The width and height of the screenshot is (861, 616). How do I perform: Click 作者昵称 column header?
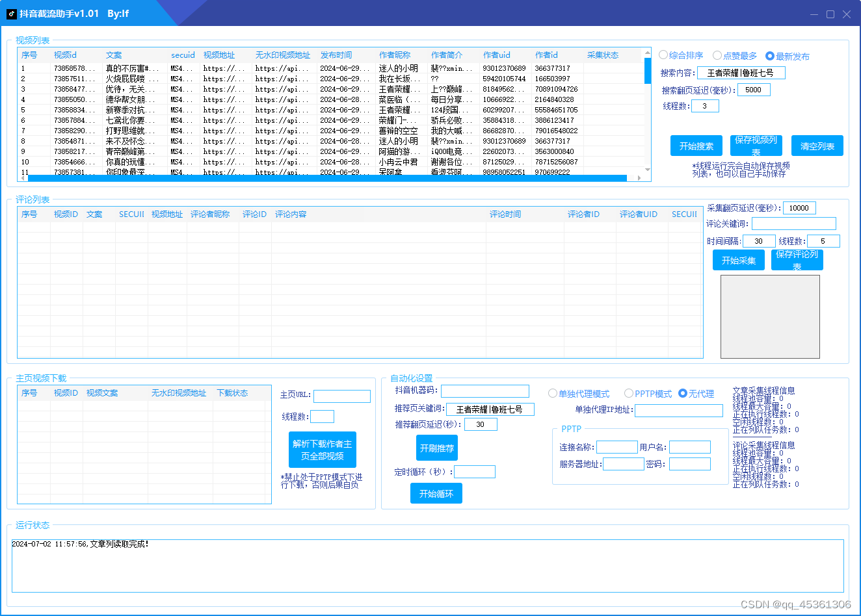[x=395, y=55]
